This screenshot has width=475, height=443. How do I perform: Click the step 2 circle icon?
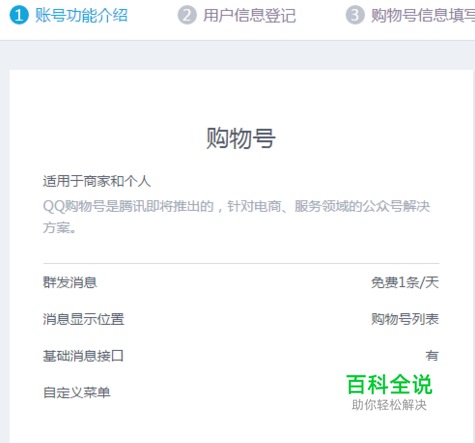(x=187, y=15)
